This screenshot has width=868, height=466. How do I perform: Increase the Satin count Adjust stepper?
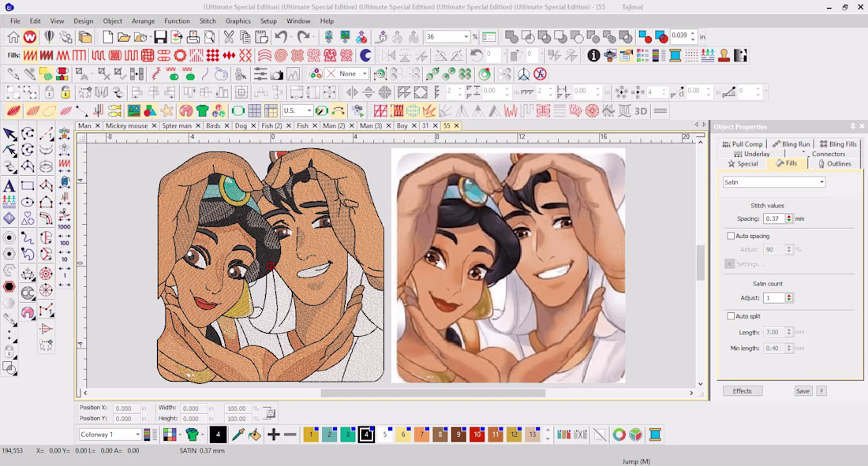pos(789,296)
